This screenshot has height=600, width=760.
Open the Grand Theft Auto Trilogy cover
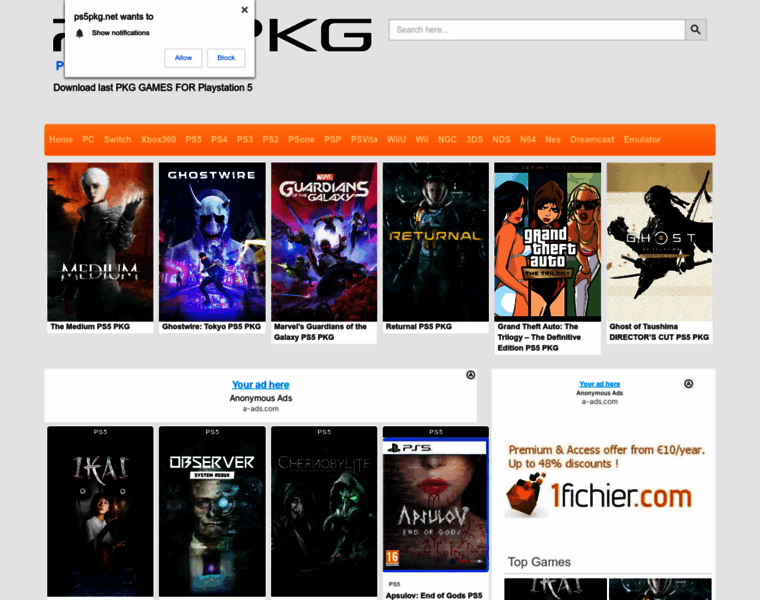click(x=548, y=242)
